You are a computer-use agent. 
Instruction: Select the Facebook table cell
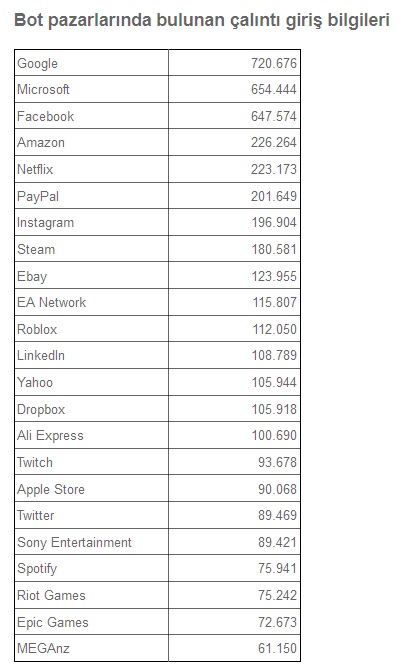(x=91, y=116)
